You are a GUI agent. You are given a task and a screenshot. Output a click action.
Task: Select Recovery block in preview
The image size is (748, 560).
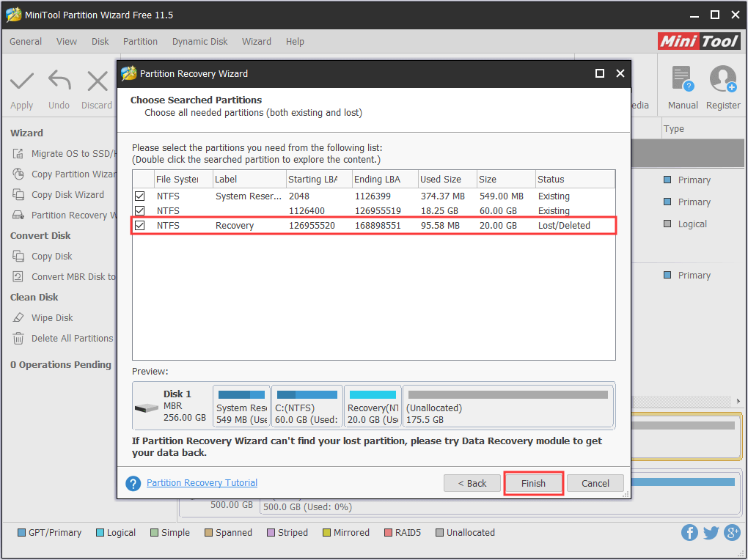(x=373, y=406)
